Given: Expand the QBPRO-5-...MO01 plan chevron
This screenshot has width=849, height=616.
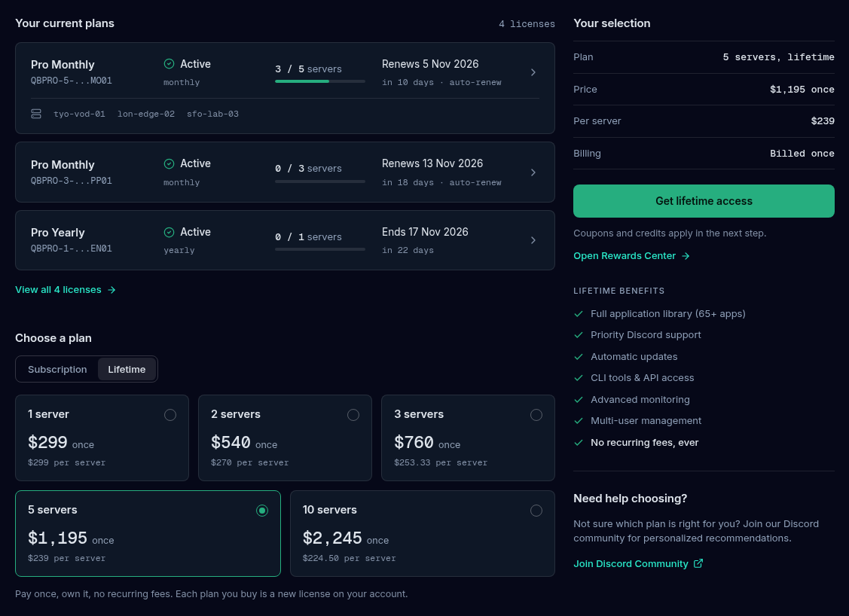Looking at the screenshot, I should coord(533,72).
